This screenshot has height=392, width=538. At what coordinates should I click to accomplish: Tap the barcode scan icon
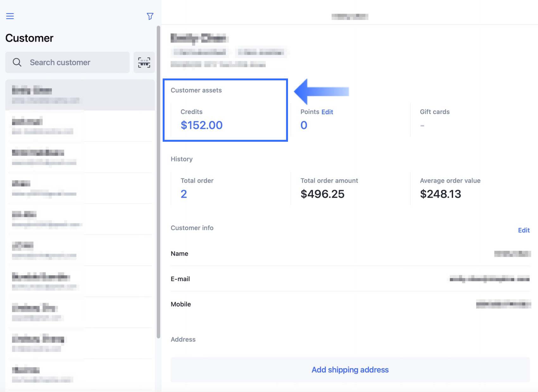click(144, 62)
